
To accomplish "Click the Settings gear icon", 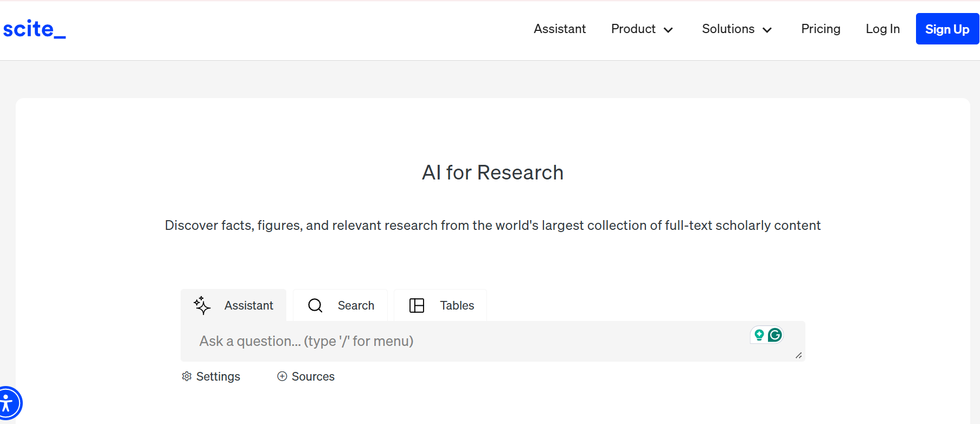I will click(187, 376).
